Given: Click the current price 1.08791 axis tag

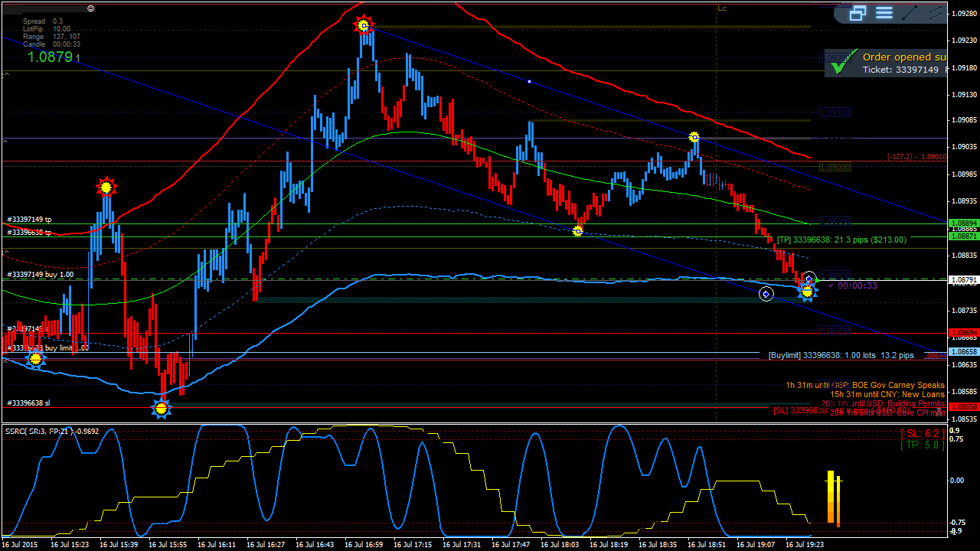Looking at the screenshot, I should [x=964, y=280].
